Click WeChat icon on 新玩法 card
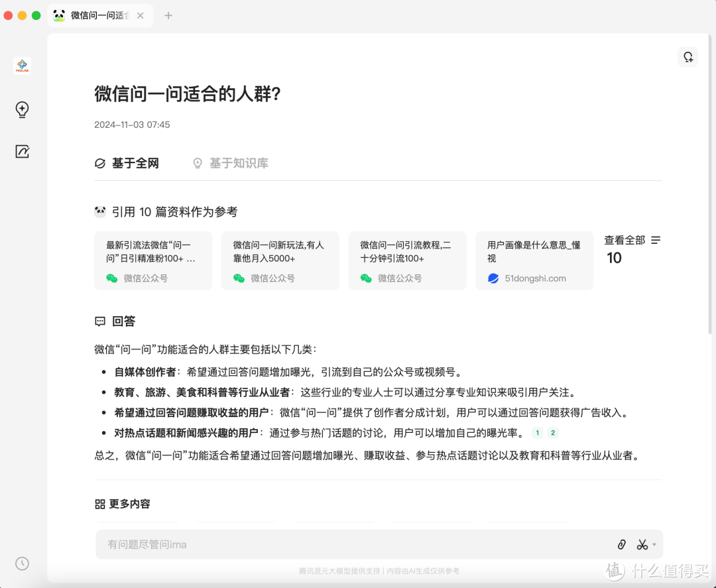This screenshot has height=588, width=716. click(239, 278)
